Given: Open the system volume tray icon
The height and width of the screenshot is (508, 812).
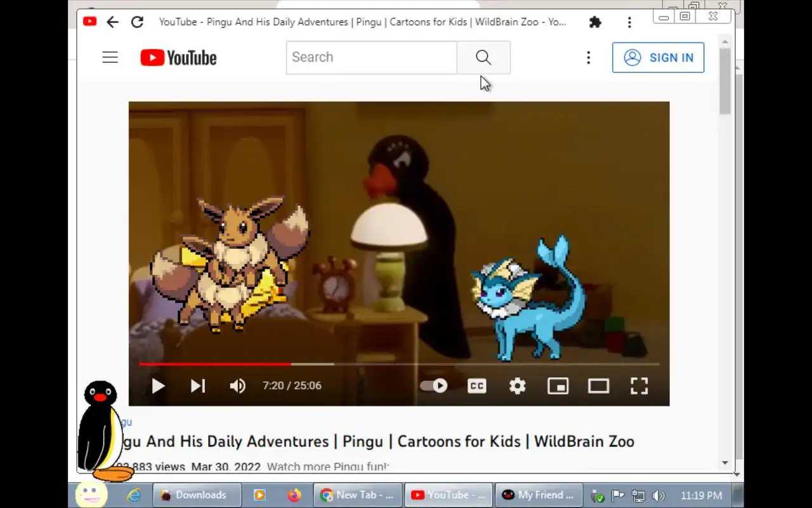Looking at the screenshot, I should [658, 496].
